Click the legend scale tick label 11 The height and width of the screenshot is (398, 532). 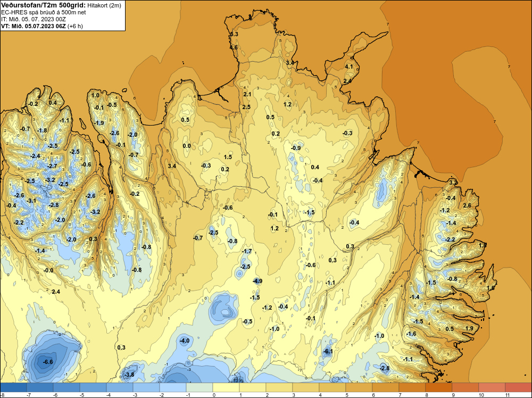tap(507, 395)
